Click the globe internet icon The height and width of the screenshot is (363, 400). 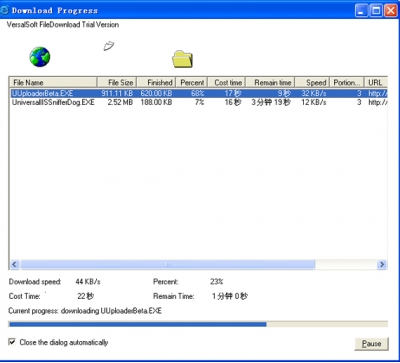(x=40, y=57)
